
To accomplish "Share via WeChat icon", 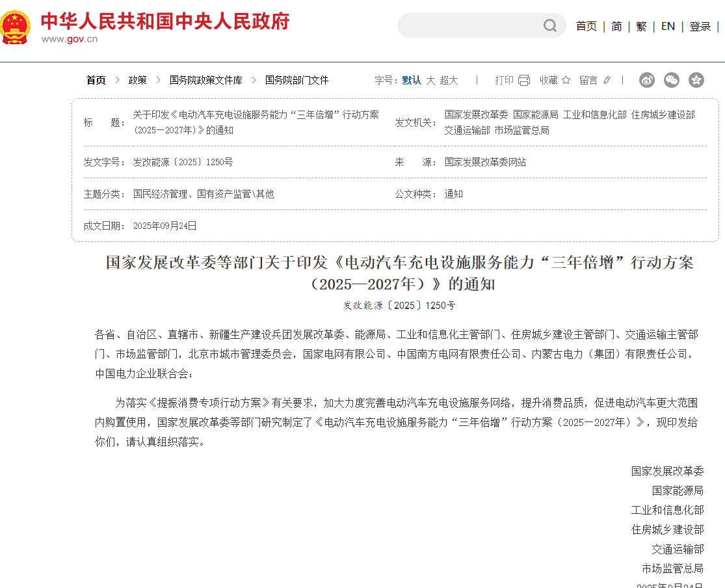I will click(672, 80).
